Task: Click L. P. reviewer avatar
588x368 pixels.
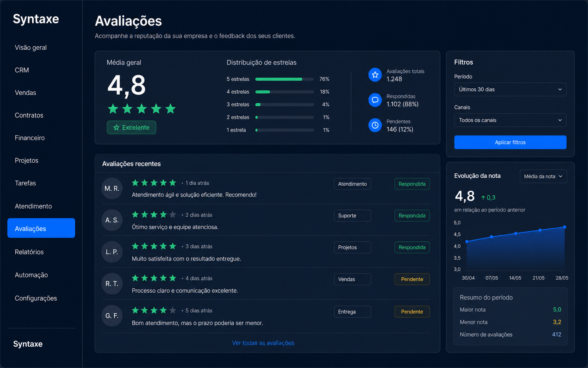Action: click(112, 252)
